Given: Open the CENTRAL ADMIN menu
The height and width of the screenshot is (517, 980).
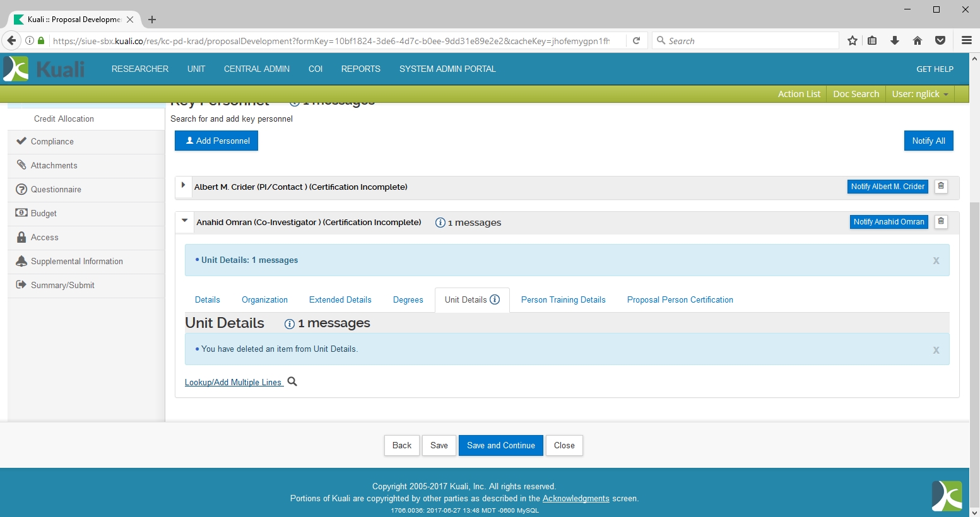Looking at the screenshot, I should (256, 69).
